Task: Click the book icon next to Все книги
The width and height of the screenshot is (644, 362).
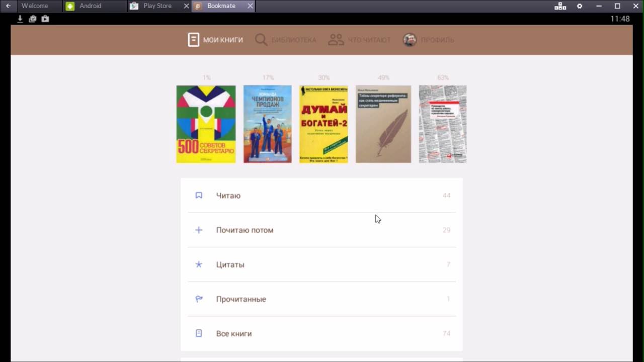Action: 199,333
